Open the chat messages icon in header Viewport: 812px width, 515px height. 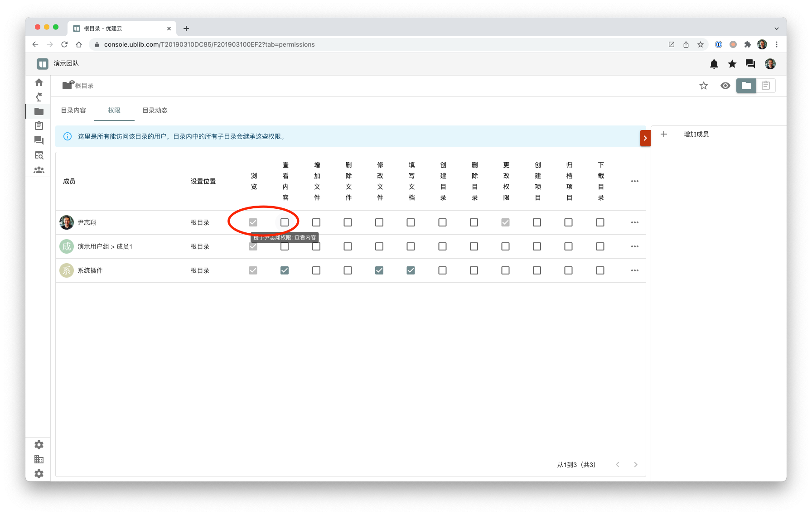(750, 64)
